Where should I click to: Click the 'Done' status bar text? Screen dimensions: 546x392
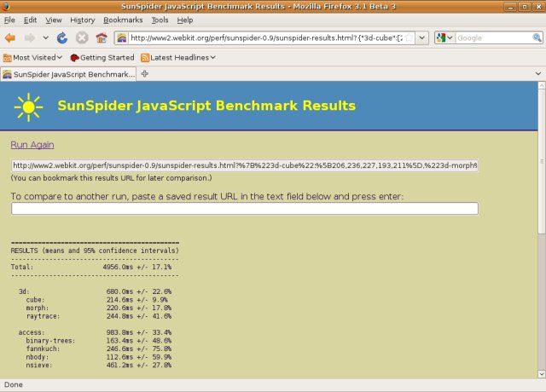(14, 384)
